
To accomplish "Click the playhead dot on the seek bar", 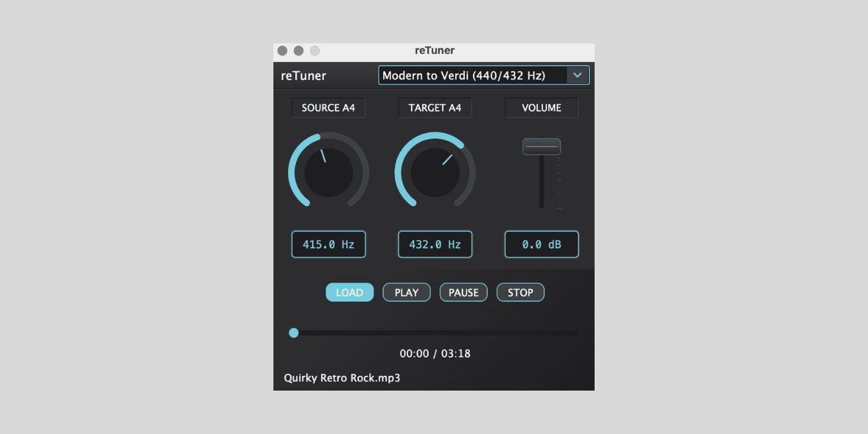I will (293, 333).
